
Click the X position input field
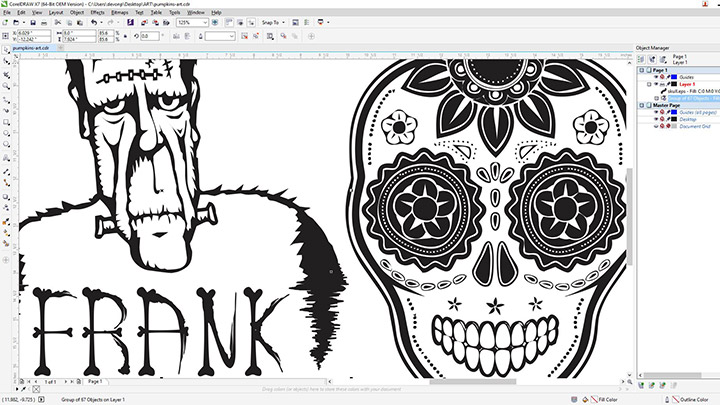point(34,33)
